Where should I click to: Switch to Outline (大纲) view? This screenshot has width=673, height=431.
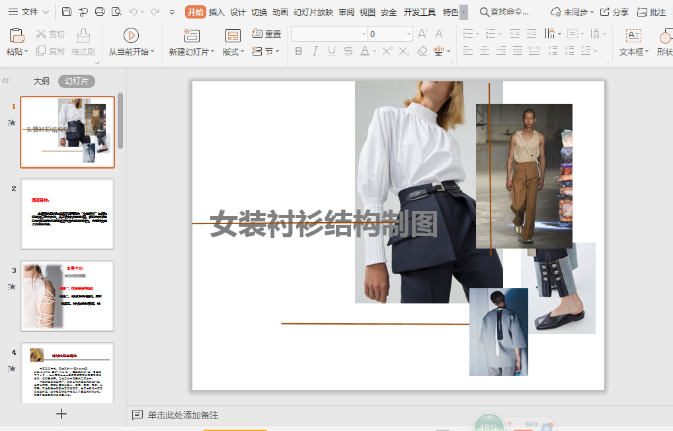(x=41, y=81)
